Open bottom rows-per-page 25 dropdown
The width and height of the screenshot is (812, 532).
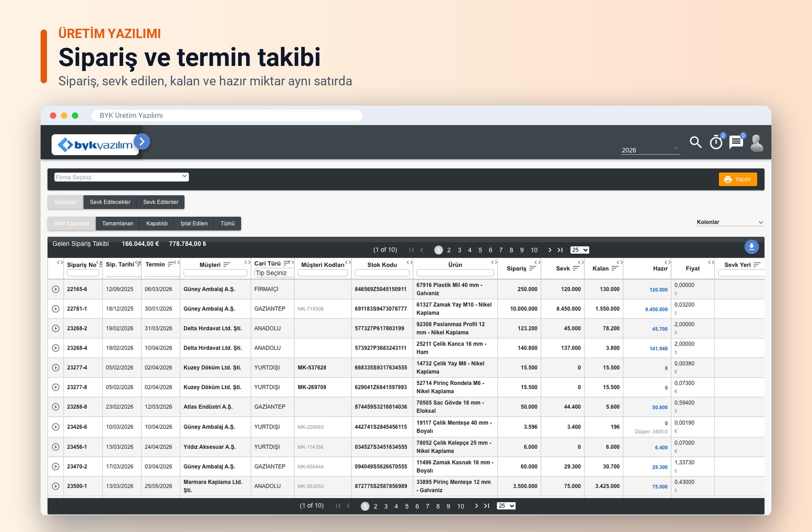(x=506, y=506)
